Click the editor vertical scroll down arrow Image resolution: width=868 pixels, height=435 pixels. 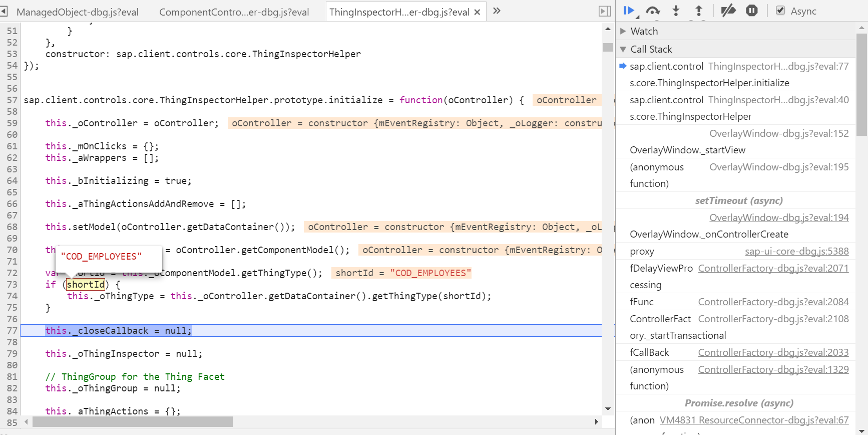tap(608, 409)
